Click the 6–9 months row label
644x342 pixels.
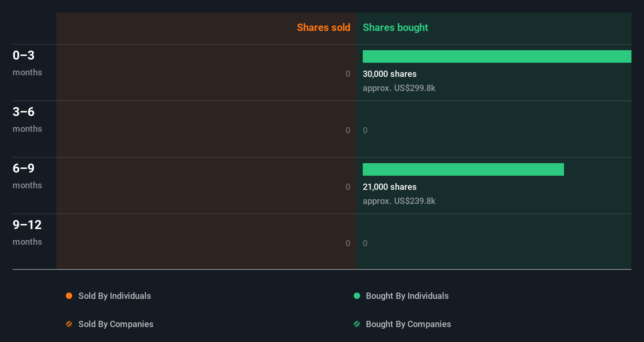[27, 176]
